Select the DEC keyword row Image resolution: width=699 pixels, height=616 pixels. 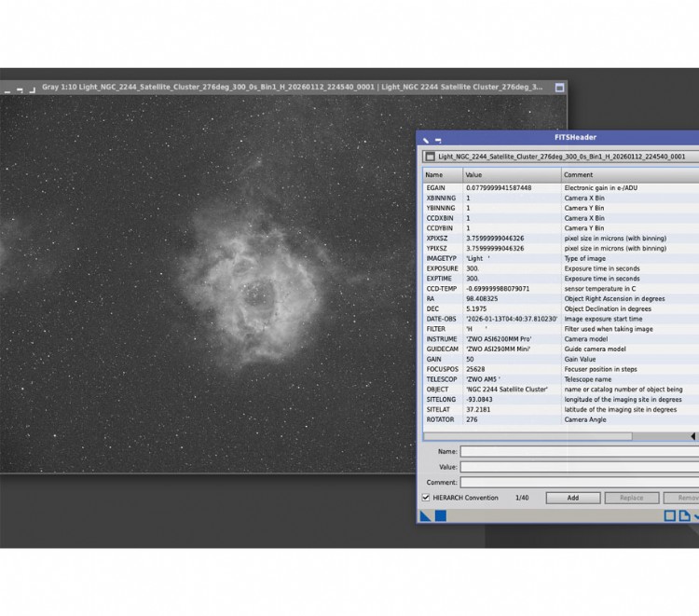pos(561,308)
